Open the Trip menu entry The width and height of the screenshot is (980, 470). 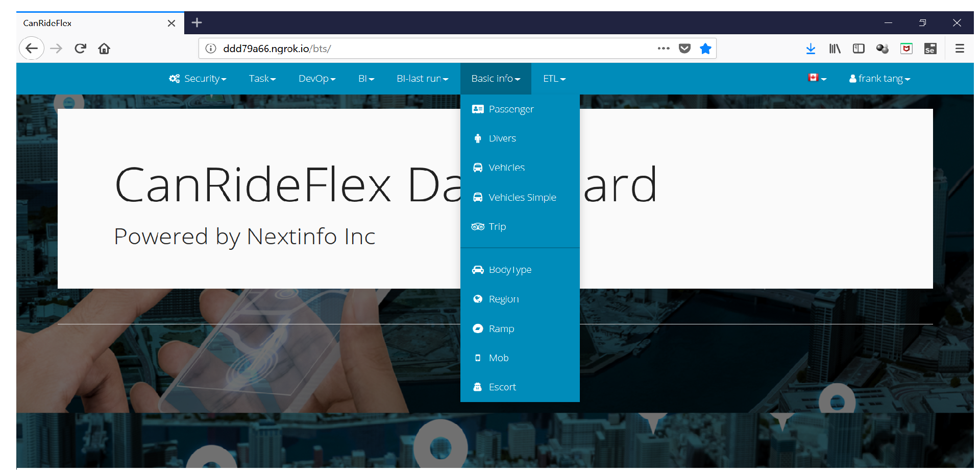coord(520,226)
